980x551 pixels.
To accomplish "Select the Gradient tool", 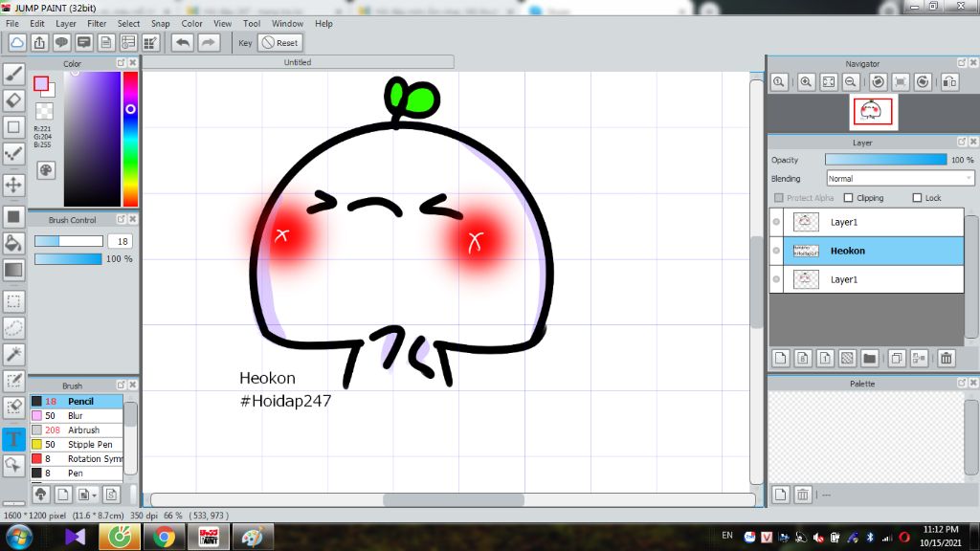I will 13,270.
